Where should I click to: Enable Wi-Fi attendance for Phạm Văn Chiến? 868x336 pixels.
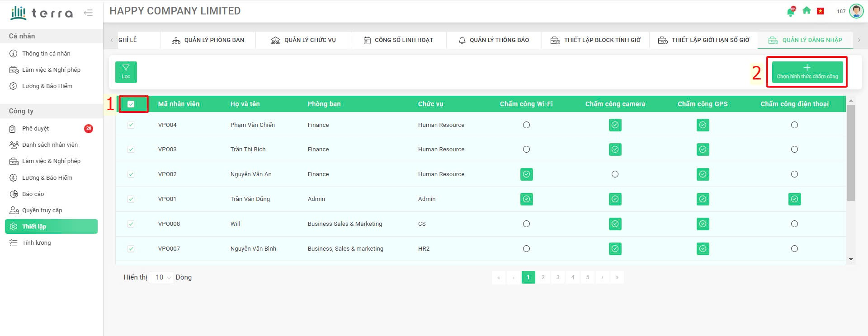point(526,125)
